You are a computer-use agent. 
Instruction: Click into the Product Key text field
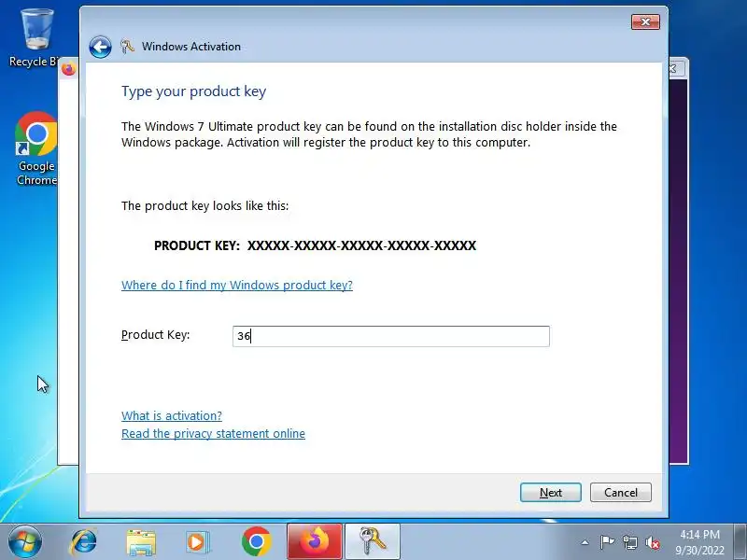click(391, 336)
